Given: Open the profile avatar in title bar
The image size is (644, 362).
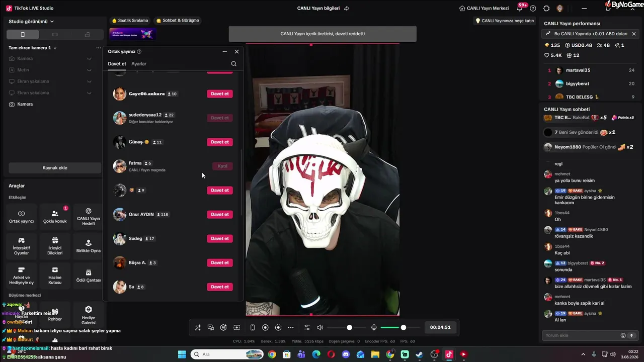Looking at the screenshot, I should (560, 8).
